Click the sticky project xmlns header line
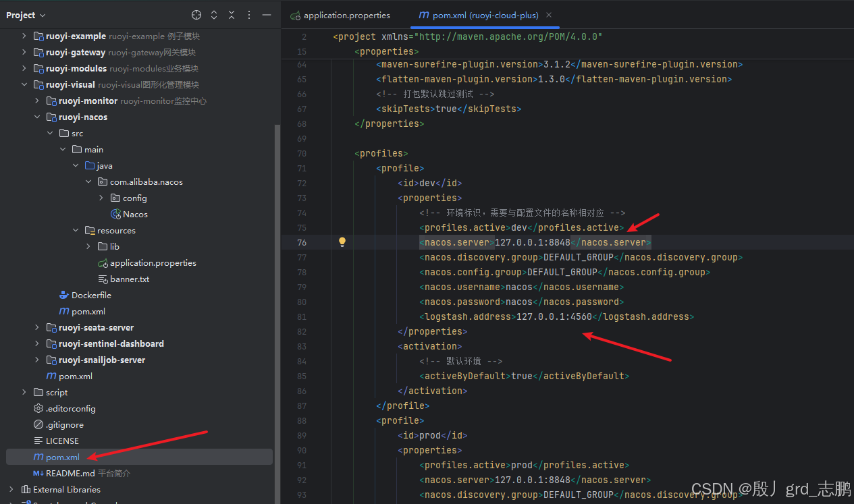 click(467, 36)
